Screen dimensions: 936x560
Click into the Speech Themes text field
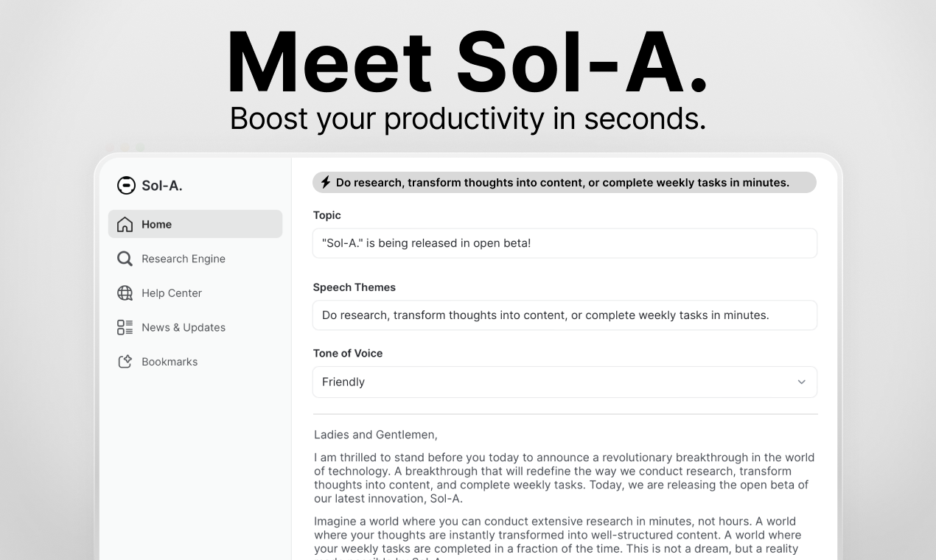(x=565, y=315)
